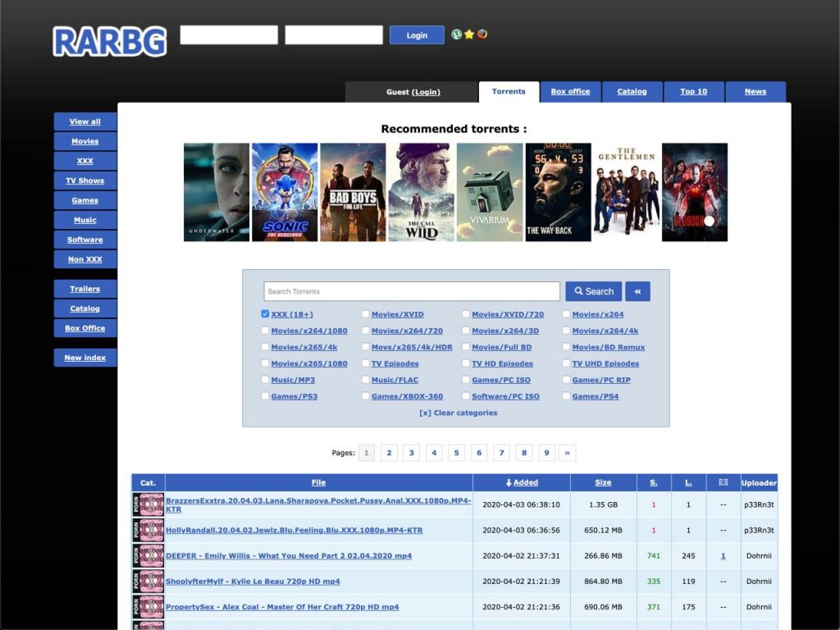Open Trailers in the left sidebar
Viewport: 840px width, 630px height.
[85, 289]
